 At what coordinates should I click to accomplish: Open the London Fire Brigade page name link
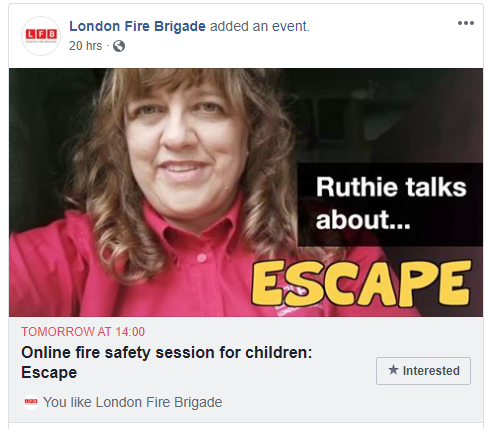137,26
